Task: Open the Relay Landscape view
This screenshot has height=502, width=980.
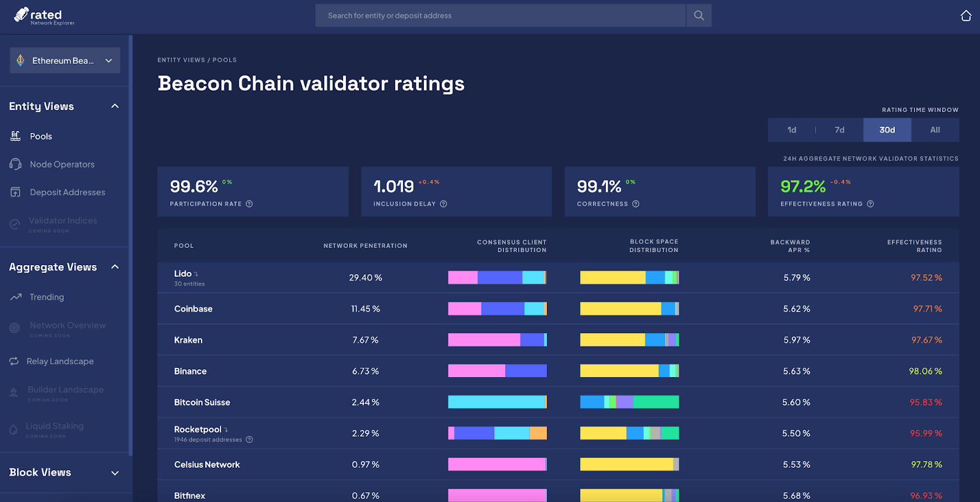Action: pyautogui.click(x=61, y=361)
